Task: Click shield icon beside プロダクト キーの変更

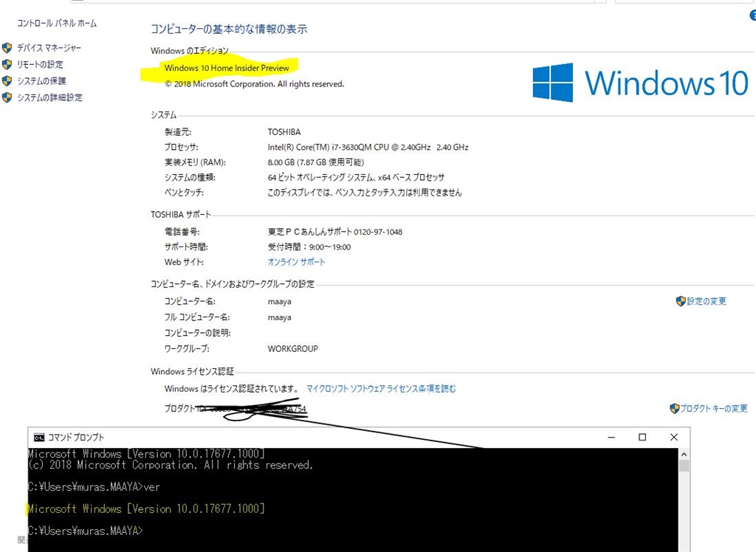Action: click(x=675, y=408)
